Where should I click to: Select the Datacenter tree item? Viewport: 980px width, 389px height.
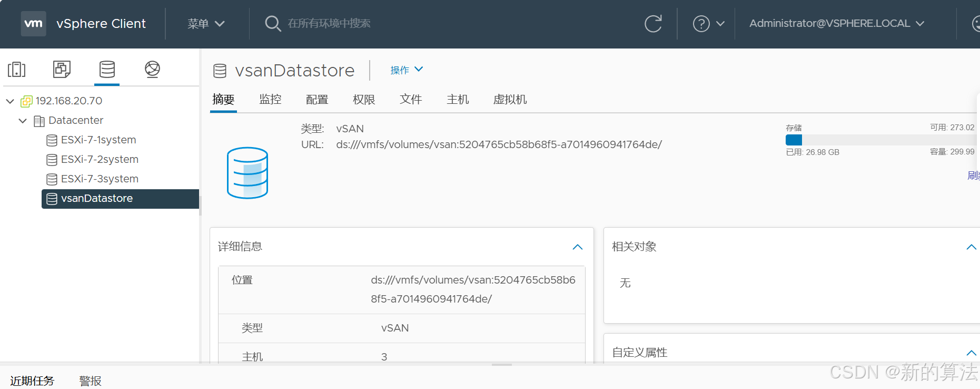click(x=76, y=120)
